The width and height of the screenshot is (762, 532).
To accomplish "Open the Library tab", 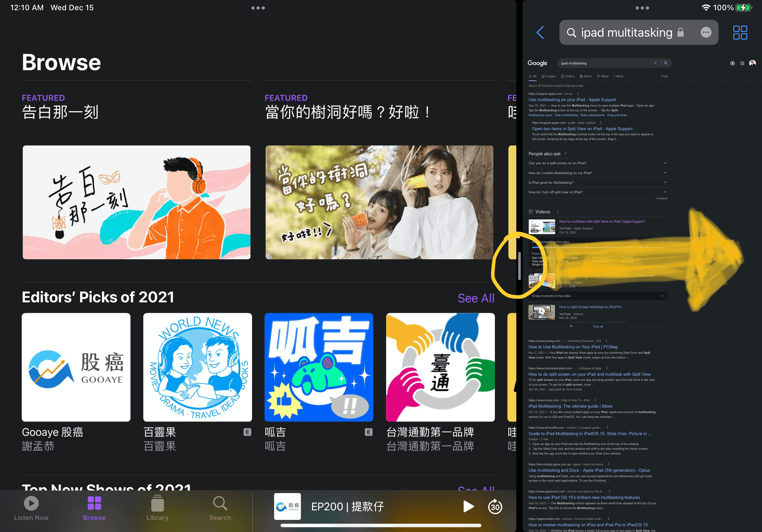I will (157, 508).
